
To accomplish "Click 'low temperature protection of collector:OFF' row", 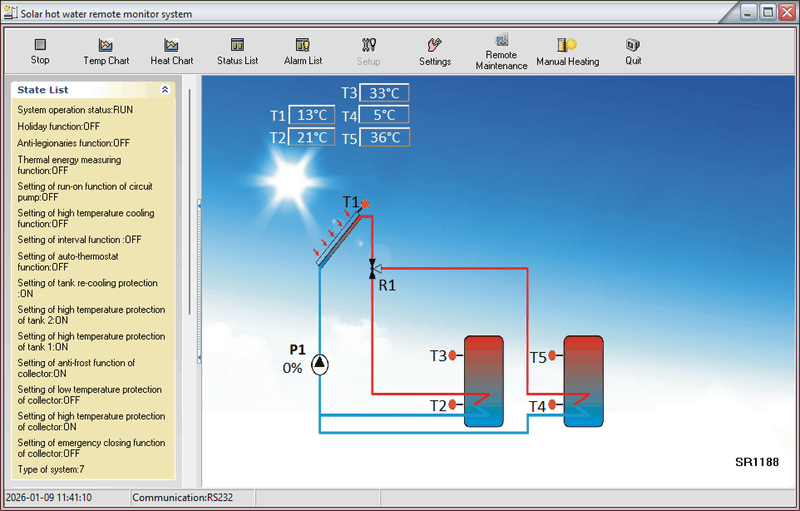I will coord(89,395).
